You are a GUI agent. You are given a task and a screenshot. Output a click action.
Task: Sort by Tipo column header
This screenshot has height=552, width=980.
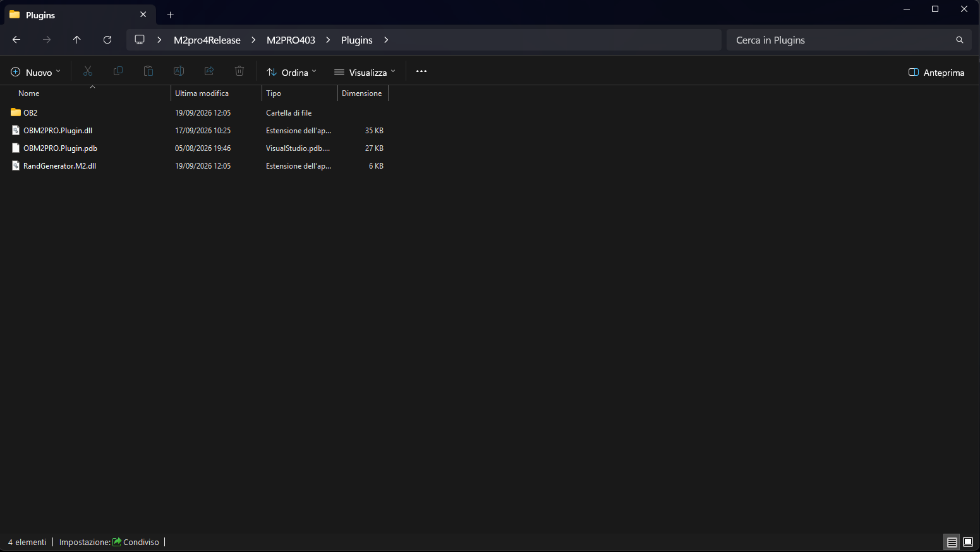pos(299,93)
